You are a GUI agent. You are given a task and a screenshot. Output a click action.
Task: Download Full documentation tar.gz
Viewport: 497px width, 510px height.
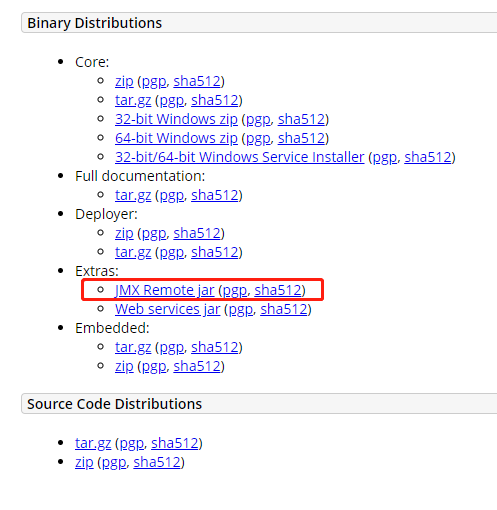133,195
